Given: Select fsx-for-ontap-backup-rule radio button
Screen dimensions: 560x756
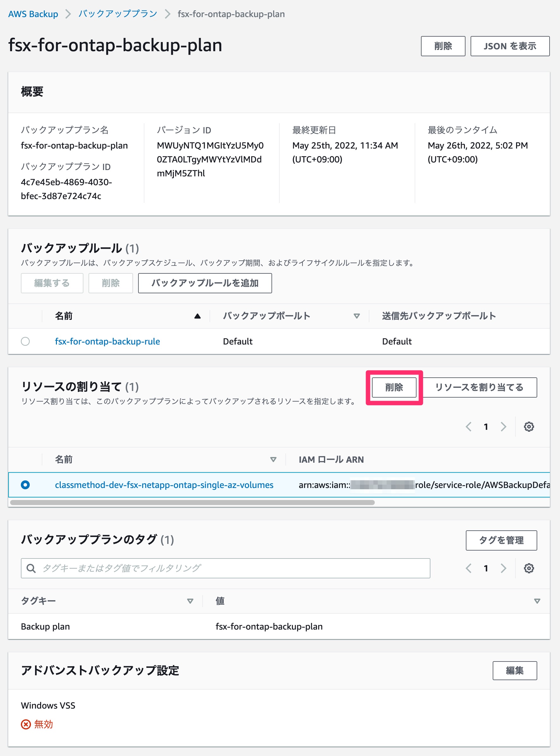Looking at the screenshot, I should coord(25,341).
